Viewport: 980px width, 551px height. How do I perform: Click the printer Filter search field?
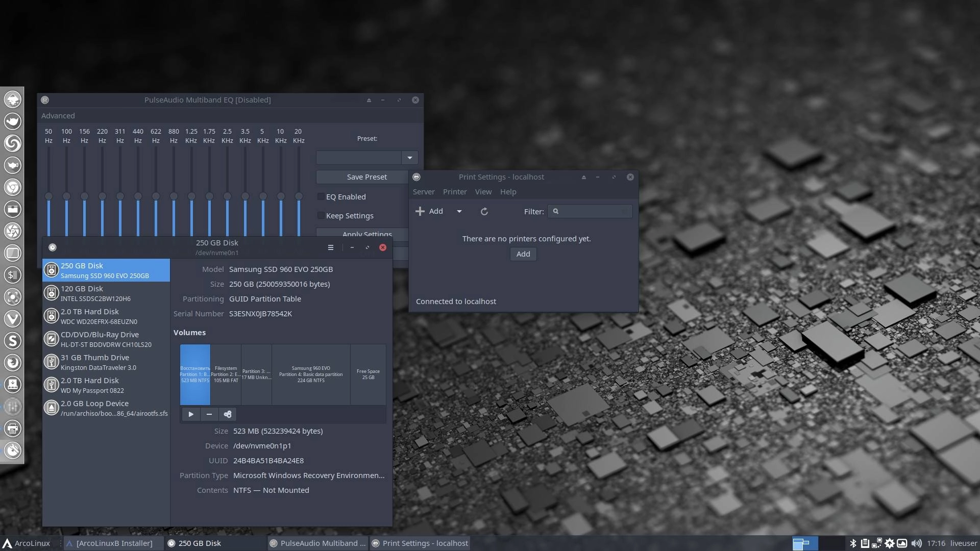(590, 211)
